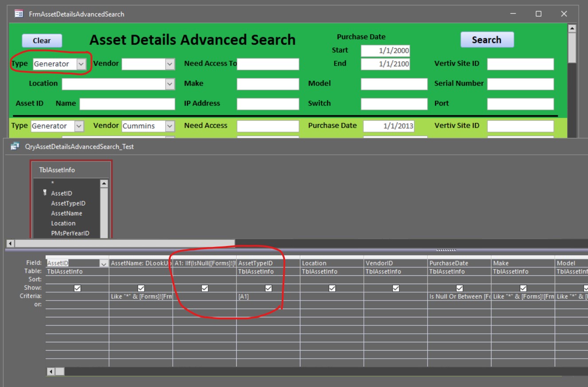Image resolution: width=588 pixels, height=387 pixels.
Task: Click the query icon beside QryAssetDetailsAdvancedSearch_Test title
Action: 15,146
